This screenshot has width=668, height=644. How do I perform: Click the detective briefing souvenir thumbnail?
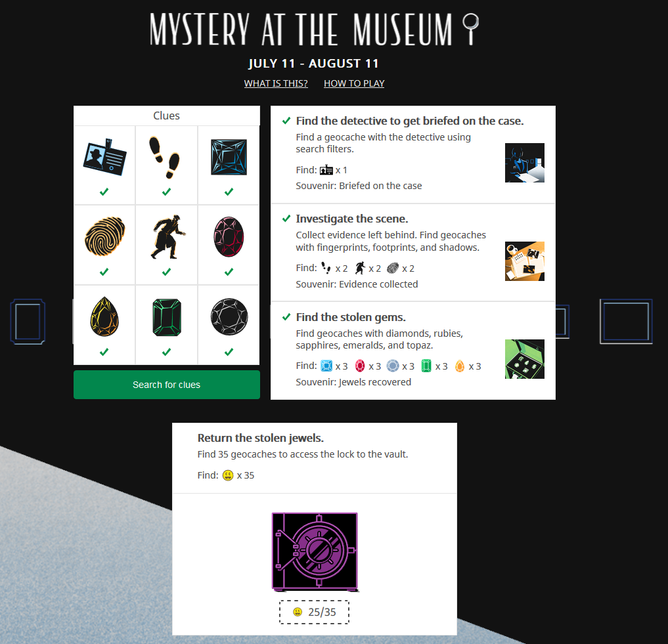pos(524,163)
